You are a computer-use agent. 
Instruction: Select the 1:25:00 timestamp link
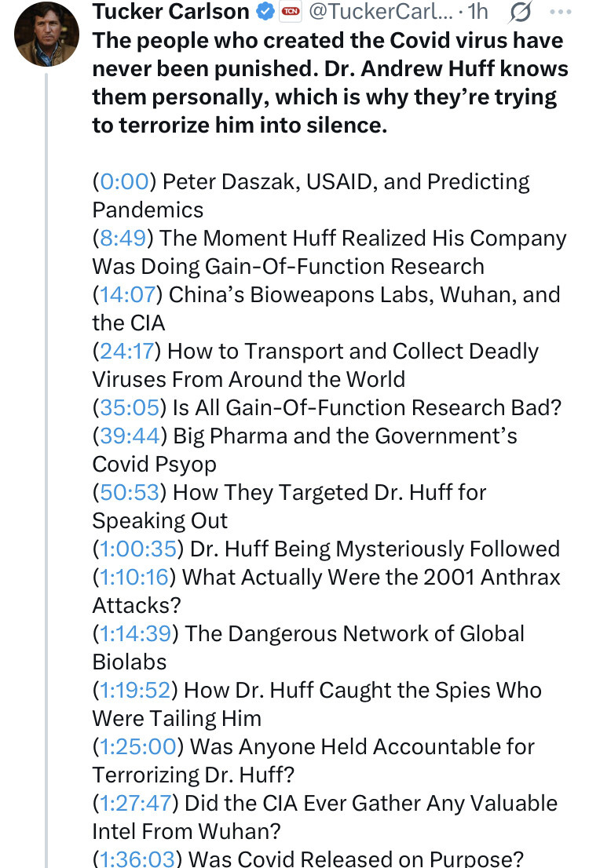[x=138, y=746]
